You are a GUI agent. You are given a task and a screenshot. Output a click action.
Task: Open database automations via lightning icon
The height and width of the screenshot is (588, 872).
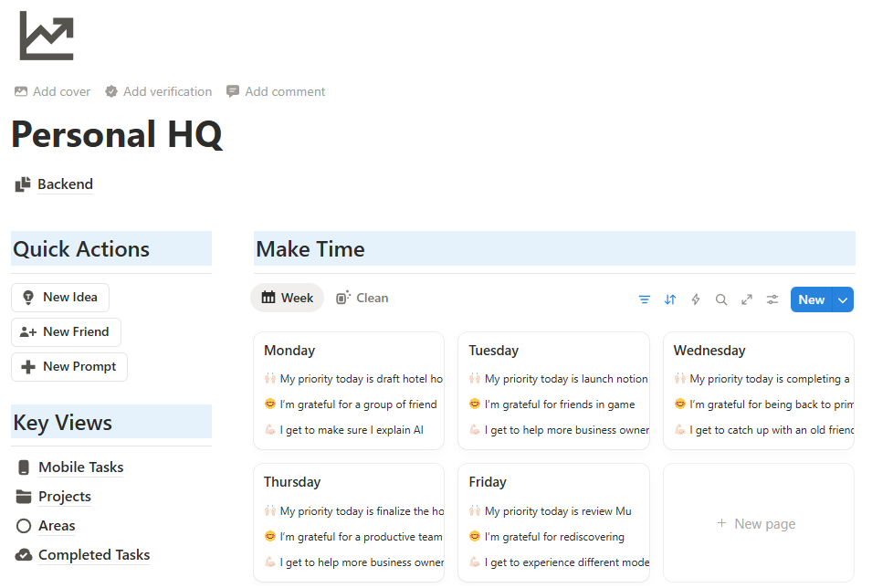click(x=695, y=299)
